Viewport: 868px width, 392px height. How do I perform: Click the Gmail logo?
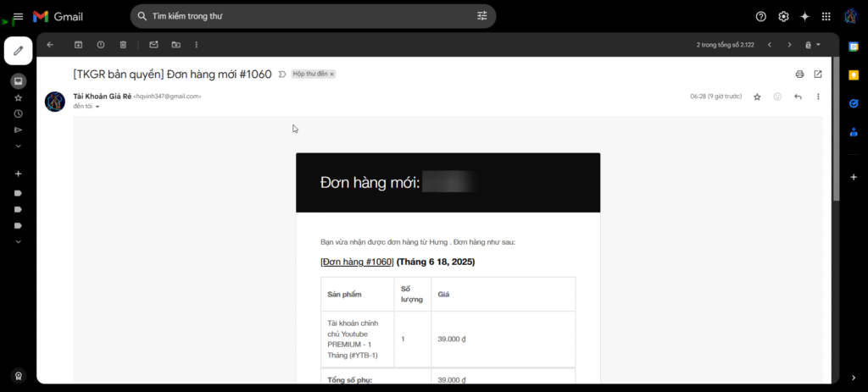pyautogui.click(x=58, y=17)
